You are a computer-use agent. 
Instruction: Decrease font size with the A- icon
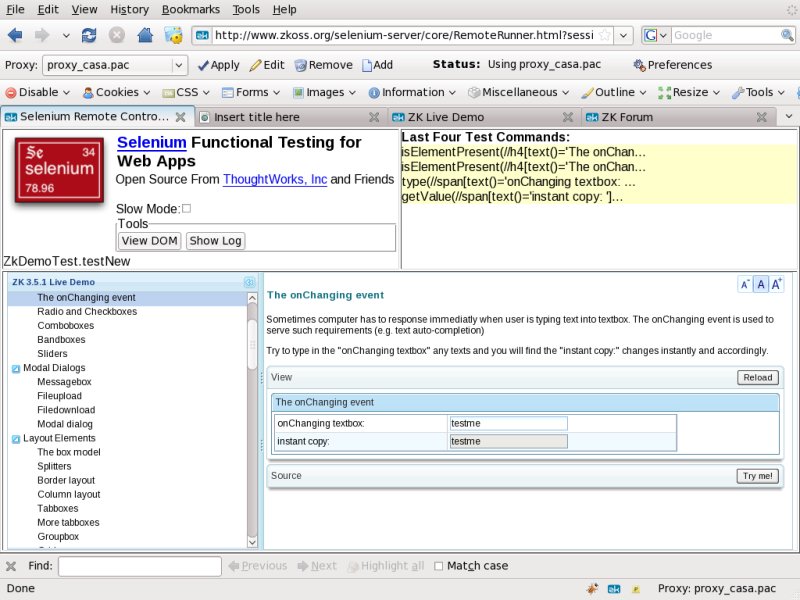(x=745, y=284)
